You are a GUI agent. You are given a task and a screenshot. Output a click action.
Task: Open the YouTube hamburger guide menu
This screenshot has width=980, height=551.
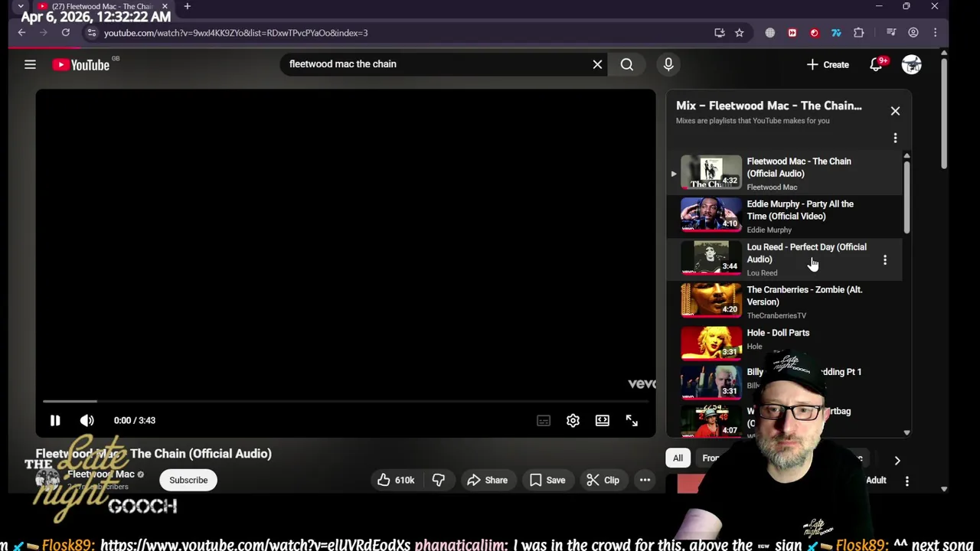pos(30,65)
